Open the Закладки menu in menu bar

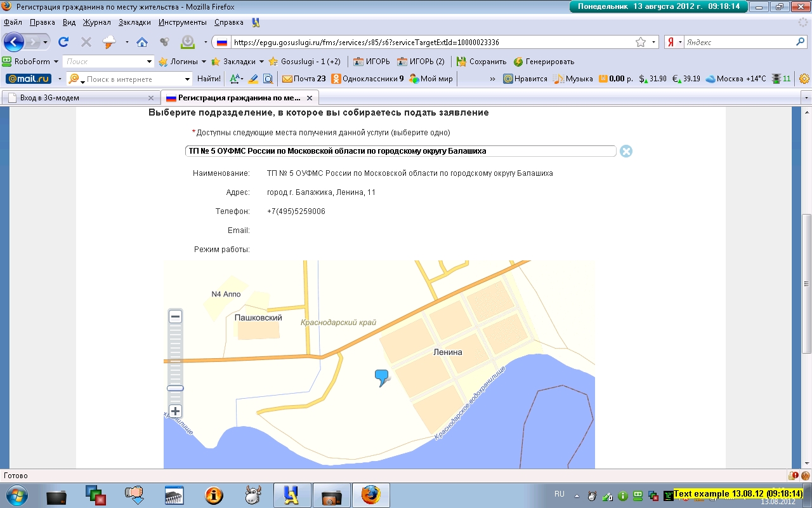pos(134,22)
